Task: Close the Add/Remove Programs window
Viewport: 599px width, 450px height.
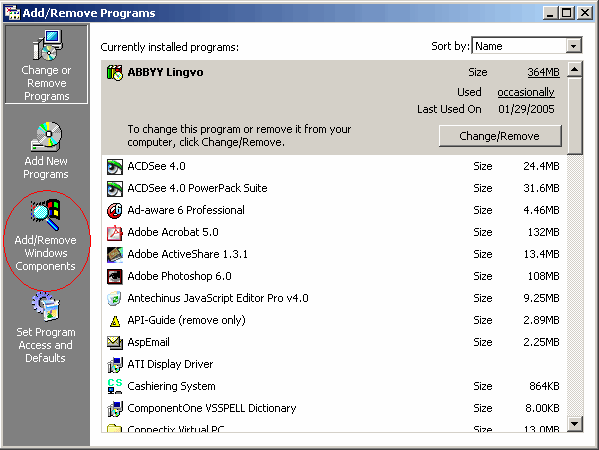Action: (585, 13)
